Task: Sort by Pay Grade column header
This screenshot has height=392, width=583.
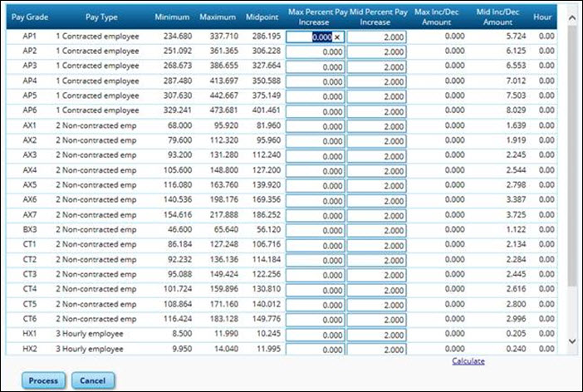Action: pos(30,17)
